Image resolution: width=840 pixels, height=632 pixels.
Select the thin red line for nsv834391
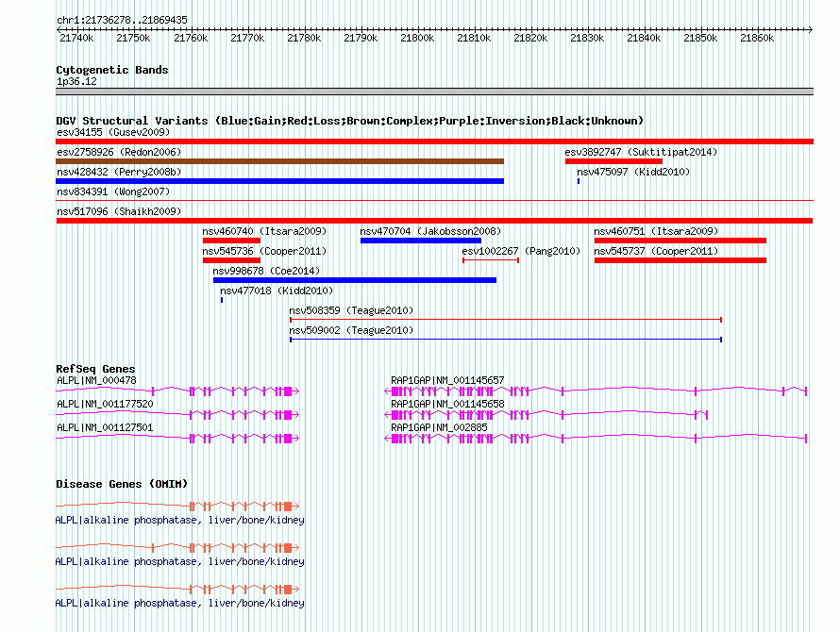point(434,201)
